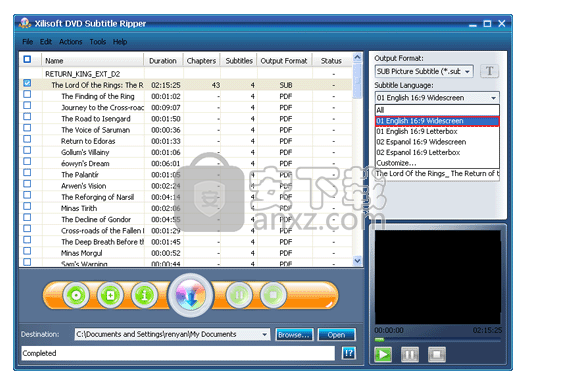Click the Status column header
Screen dimensions: 564x388
(x=331, y=61)
